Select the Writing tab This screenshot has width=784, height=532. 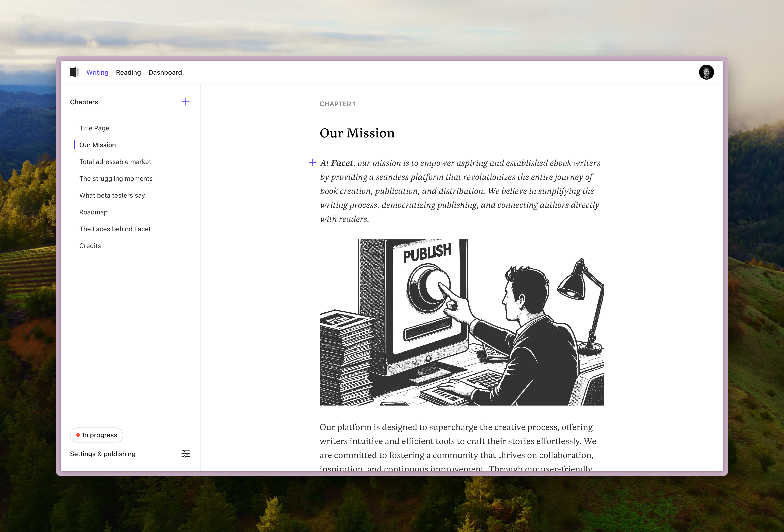click(97, 73)
